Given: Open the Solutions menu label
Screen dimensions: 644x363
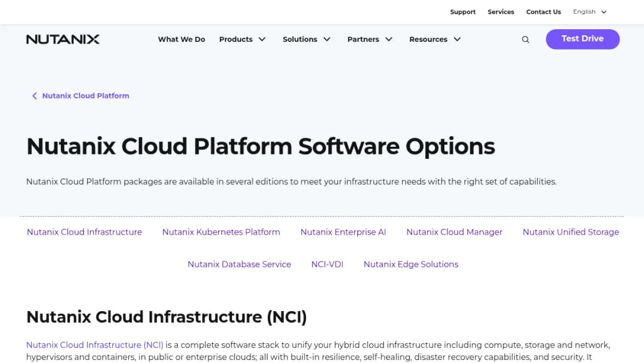Looking at the screenshot, I should pos(300,39).
